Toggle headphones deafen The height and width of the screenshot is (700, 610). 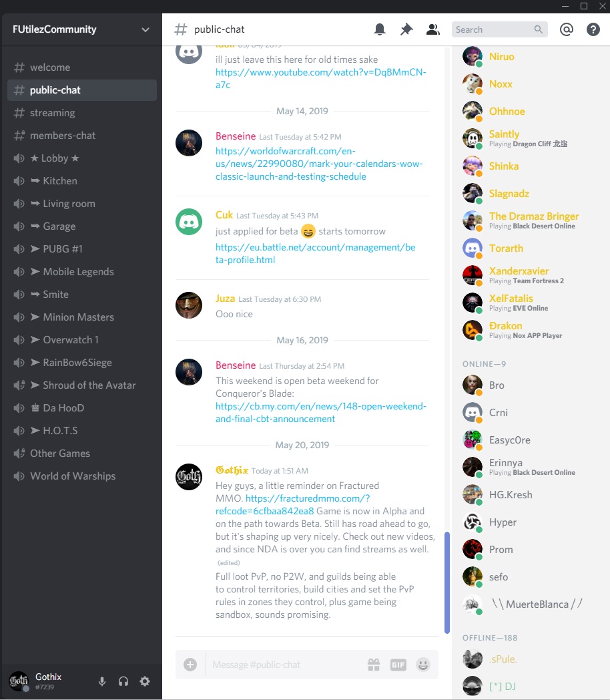123,681
